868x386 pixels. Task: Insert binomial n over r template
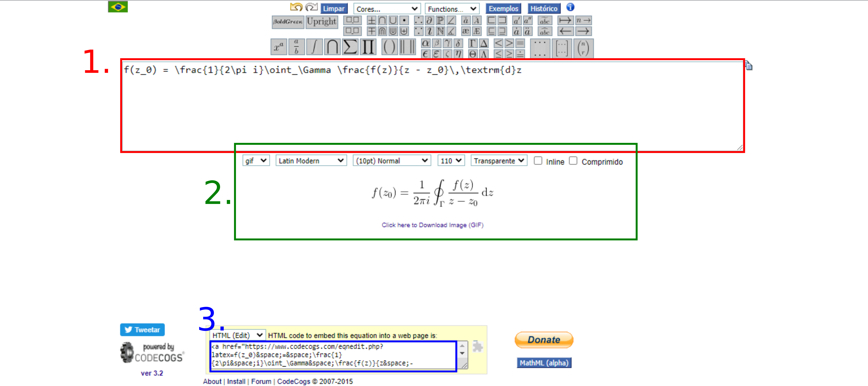[584, 48]
